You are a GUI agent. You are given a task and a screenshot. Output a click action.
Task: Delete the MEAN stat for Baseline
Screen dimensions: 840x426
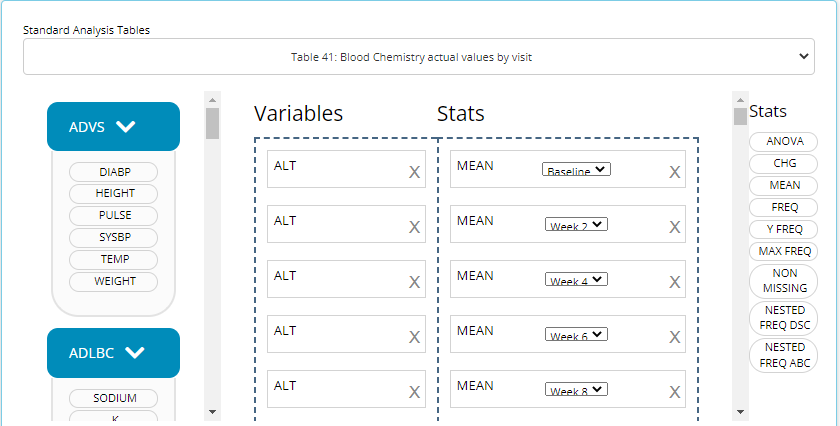pos(674,172)
